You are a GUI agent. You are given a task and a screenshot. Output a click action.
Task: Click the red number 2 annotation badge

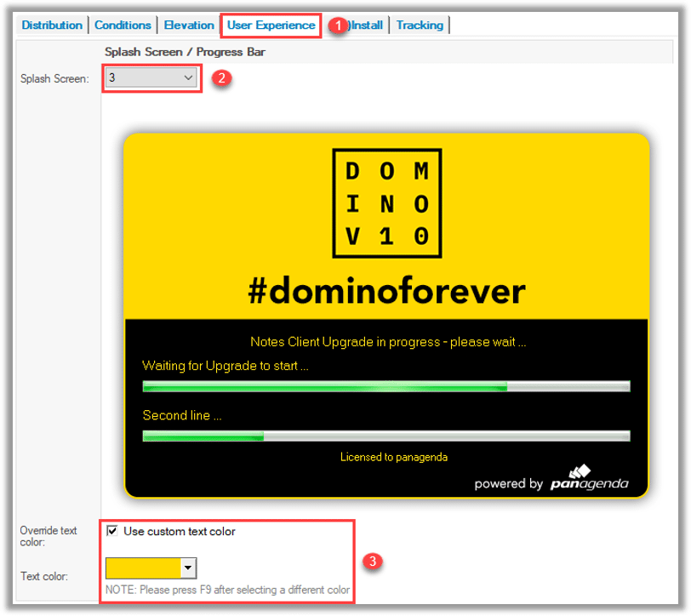(x=220, y=78)
